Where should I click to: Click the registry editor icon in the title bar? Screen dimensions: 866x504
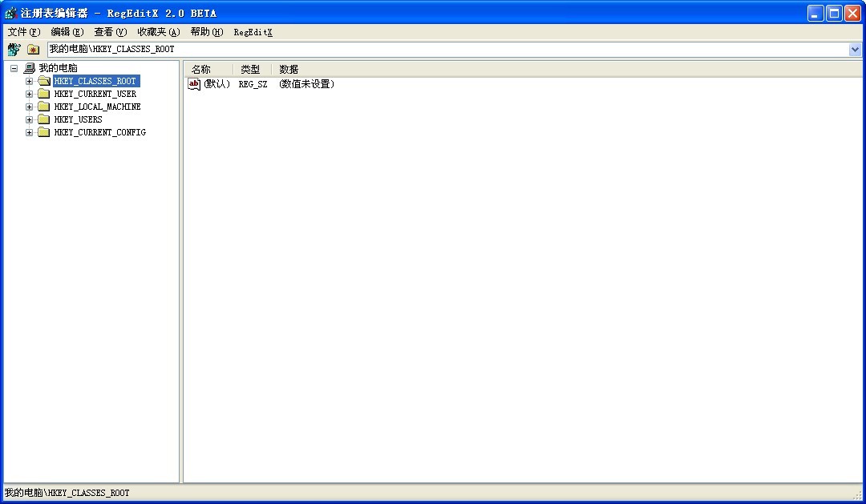[10, 13]
